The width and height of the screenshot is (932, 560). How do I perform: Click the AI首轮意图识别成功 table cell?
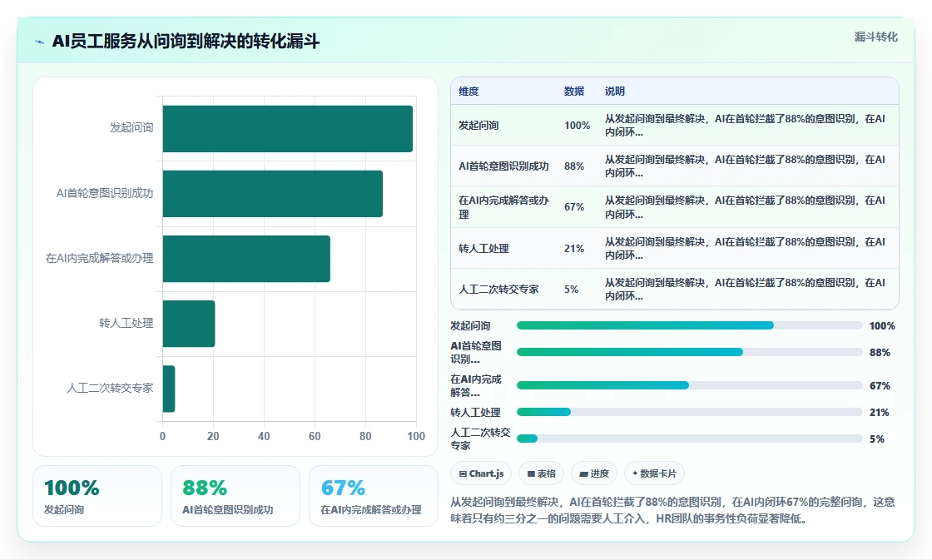tap(503, 166)
